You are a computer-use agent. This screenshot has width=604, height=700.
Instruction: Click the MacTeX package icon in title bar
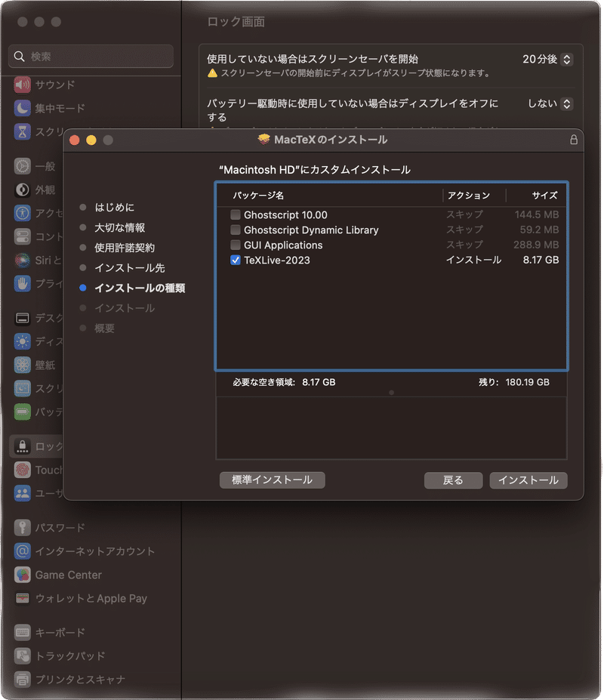click(263, 139)
